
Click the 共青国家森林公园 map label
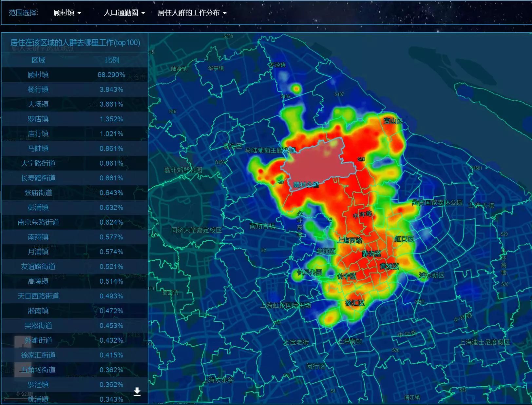tap(437, 203)
